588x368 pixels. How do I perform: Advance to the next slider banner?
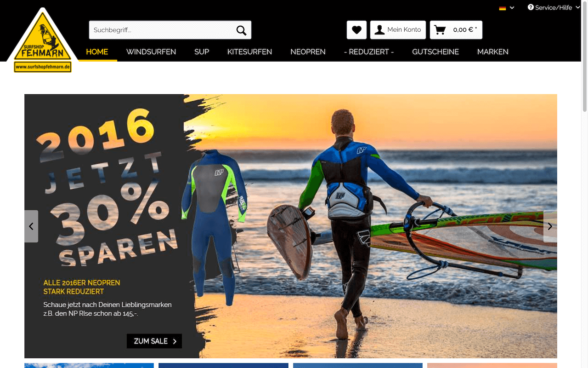[550, 226]
